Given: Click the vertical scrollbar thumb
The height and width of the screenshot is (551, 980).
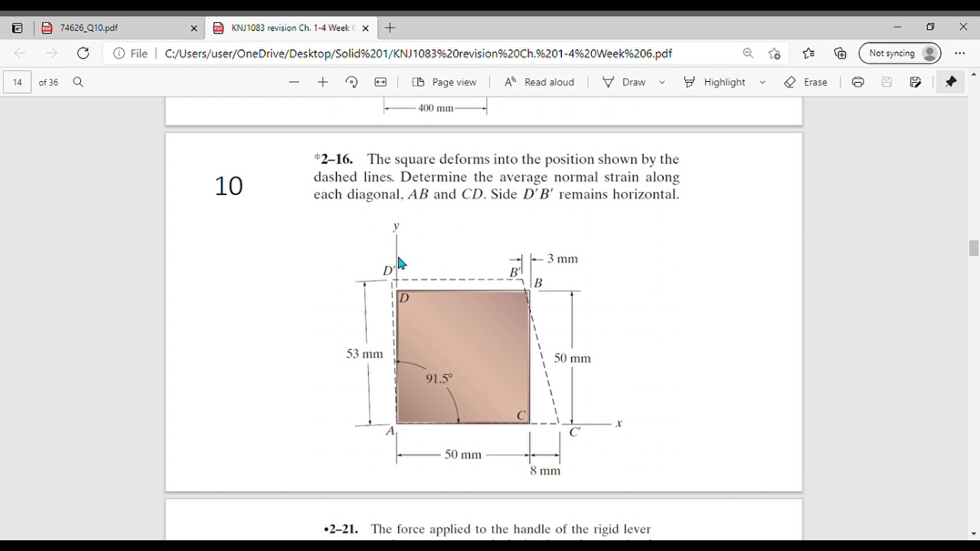Looking at the screenshot, I should click(974, 248).
